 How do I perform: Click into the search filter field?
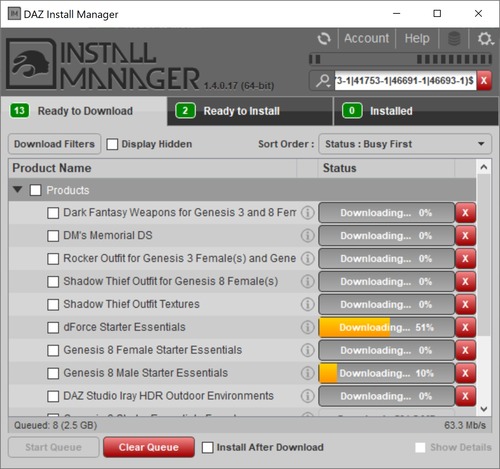405,80
